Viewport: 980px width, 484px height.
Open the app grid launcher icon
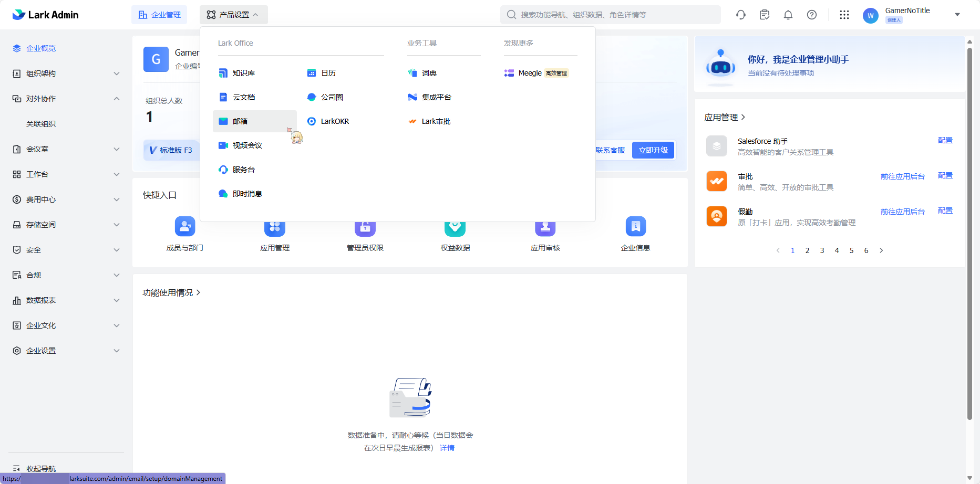[844, 15]
